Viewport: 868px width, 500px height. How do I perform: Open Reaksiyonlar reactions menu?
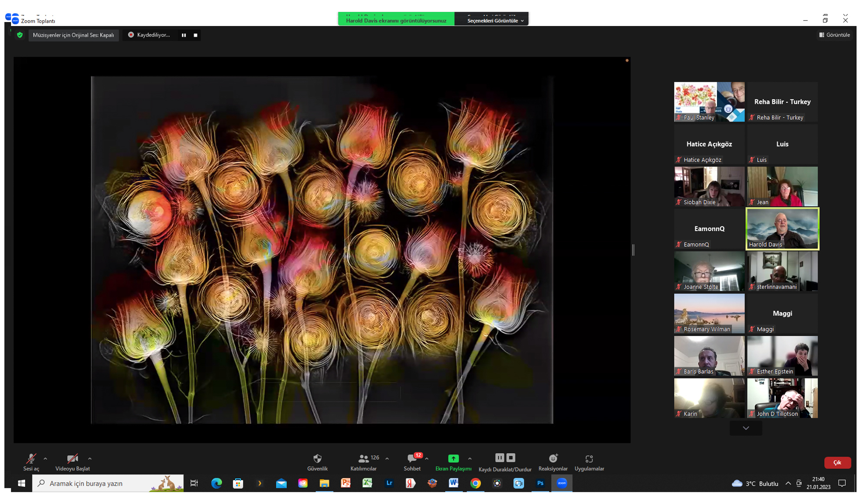(553, 462)
